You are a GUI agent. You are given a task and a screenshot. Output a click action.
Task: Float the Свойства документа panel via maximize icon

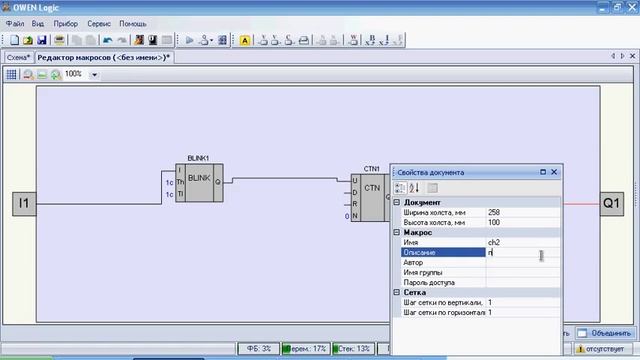click(543, 172)
